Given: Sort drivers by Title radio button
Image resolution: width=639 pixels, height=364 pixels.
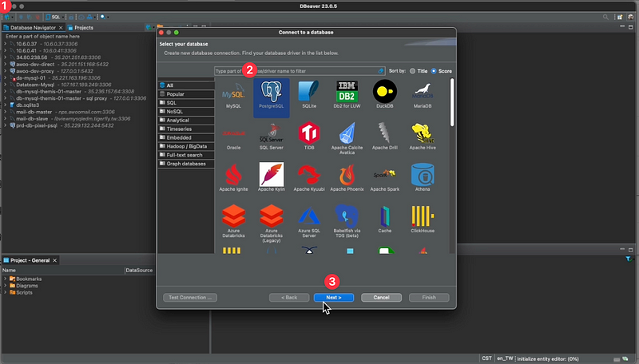Looking at the screenshot, I should point(412,71).
